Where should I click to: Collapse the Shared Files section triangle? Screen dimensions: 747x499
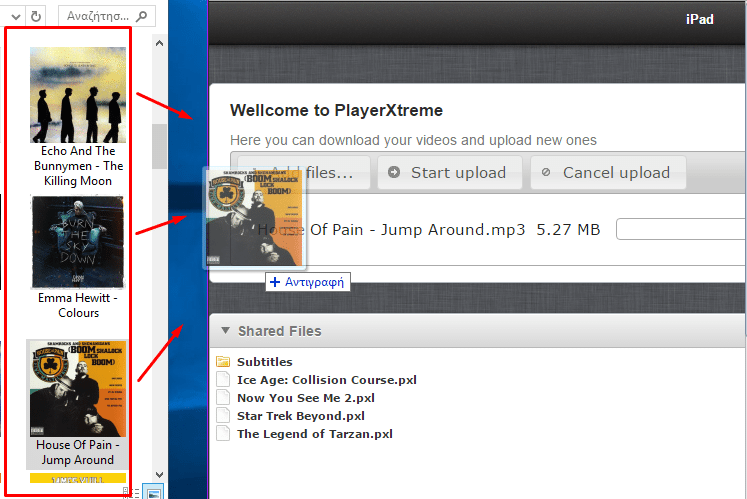click(x=225, y=330)
